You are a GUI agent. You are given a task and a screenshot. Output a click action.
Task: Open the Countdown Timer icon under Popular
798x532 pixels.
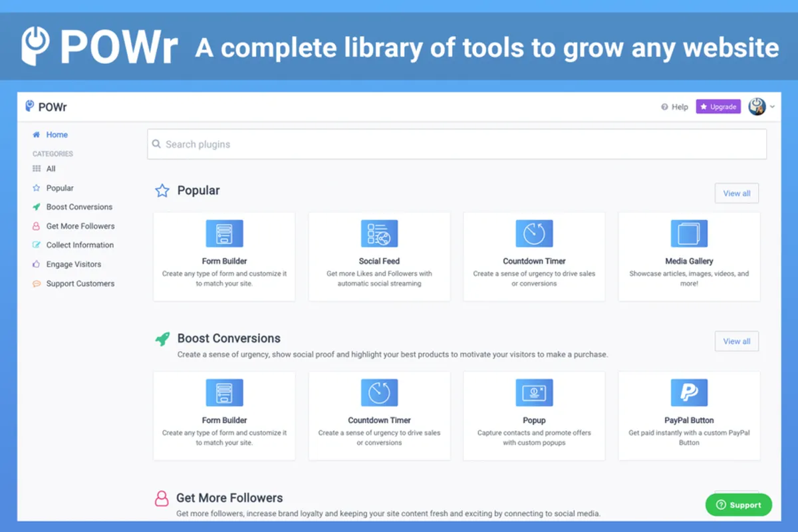(x=535, y=233)
